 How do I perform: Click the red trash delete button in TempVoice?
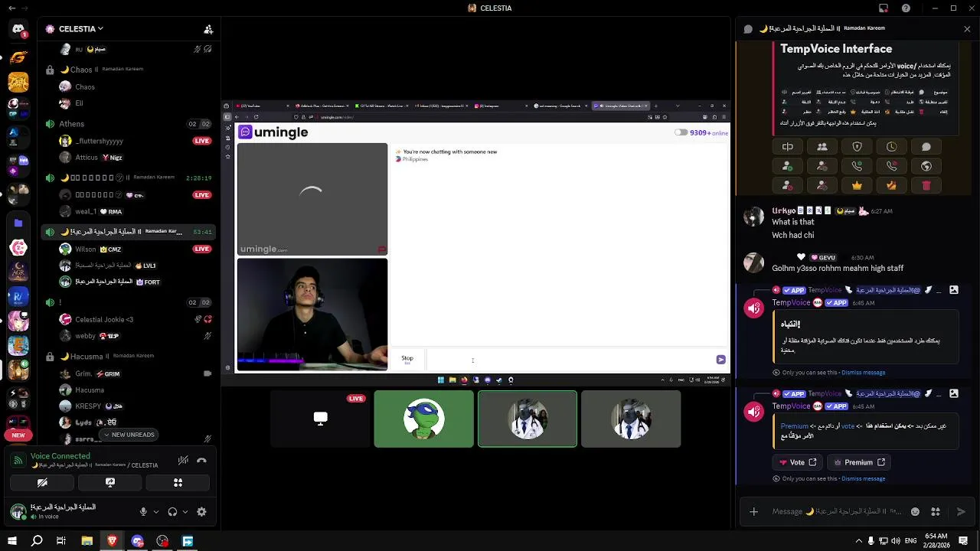926,185
